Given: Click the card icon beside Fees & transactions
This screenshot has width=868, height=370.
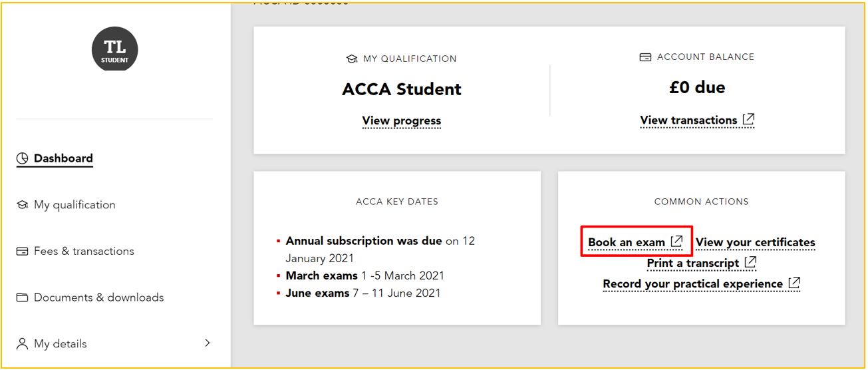Looking at the screenshot, I should (x=23, y=252).
